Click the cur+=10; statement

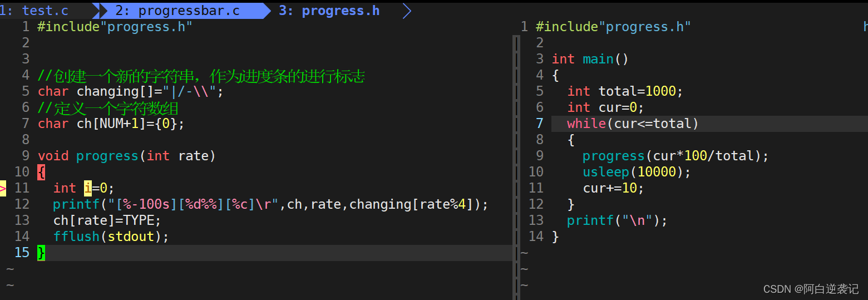tap(613, 188)
